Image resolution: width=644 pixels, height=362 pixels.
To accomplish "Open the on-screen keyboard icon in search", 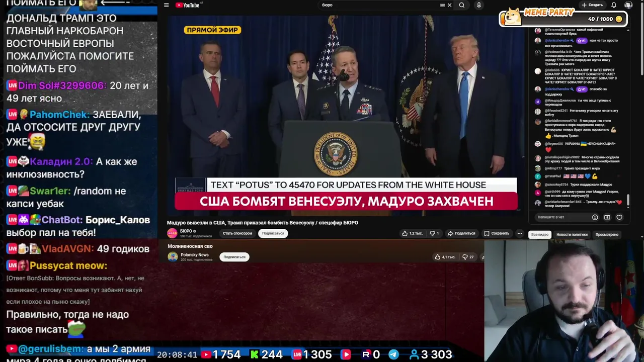I will (x=443, y=5).
